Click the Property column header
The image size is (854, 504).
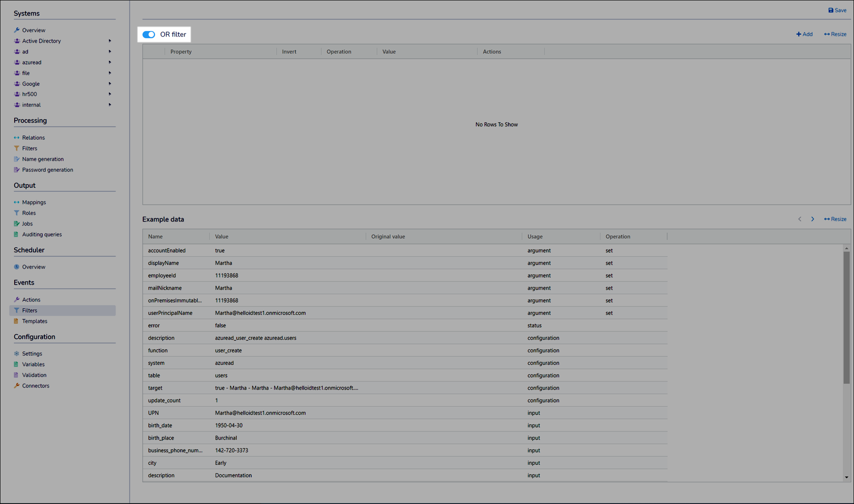point(181,52)
